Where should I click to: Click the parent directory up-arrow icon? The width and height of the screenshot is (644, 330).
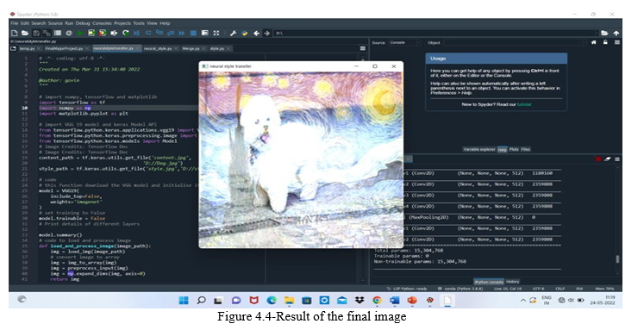[x=616, y=33]
